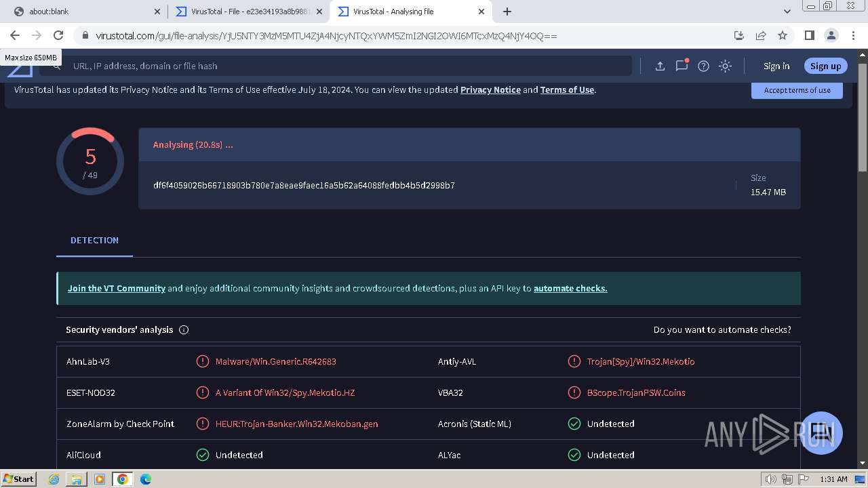The image size is (868, 488).
Task: Click the 5/49 detection score gauge
Action: pos(90,162)
